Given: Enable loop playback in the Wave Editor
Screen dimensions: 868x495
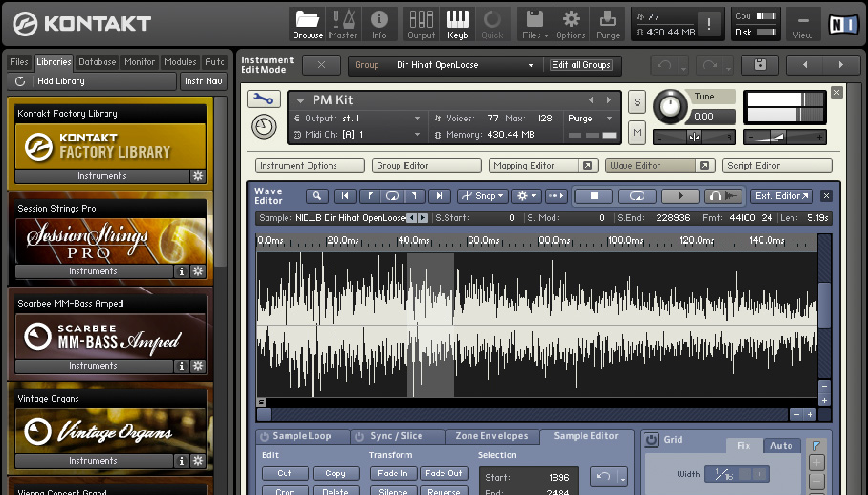Looking at the screenshot, I should click(637, 196).
